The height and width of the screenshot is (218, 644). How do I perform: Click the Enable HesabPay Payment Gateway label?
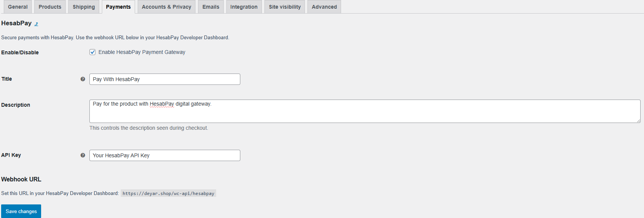(142, 52)
